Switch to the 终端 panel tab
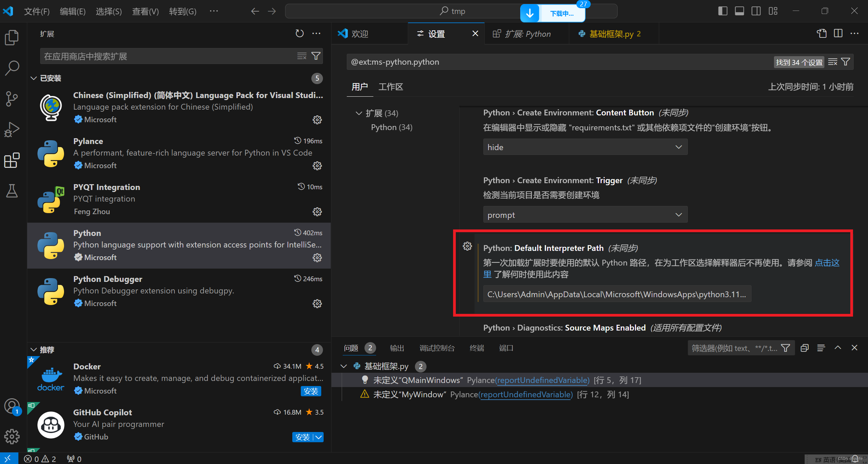 coord(477,348)
